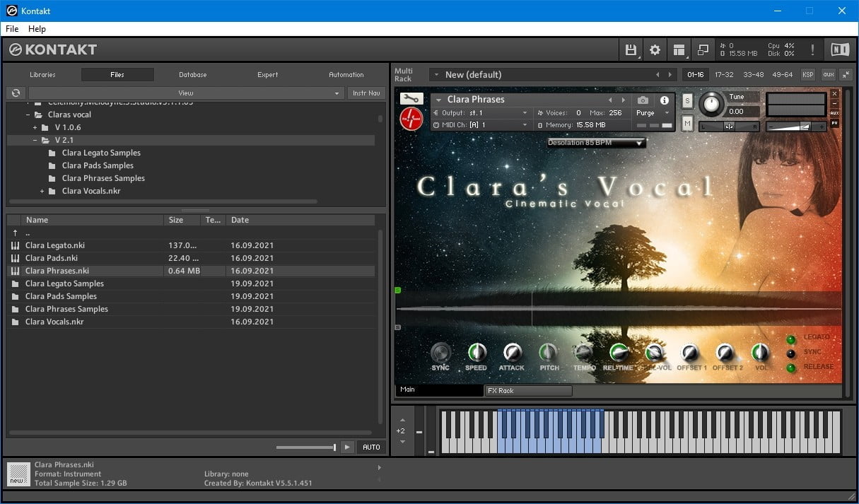Click the save/load disk icon
Image resolution: width=859 pixels, height=504 pixels.
click(631, 49)
